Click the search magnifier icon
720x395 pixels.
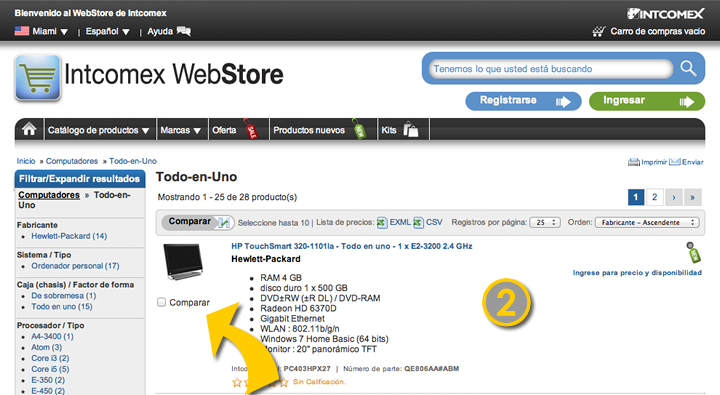688,68
